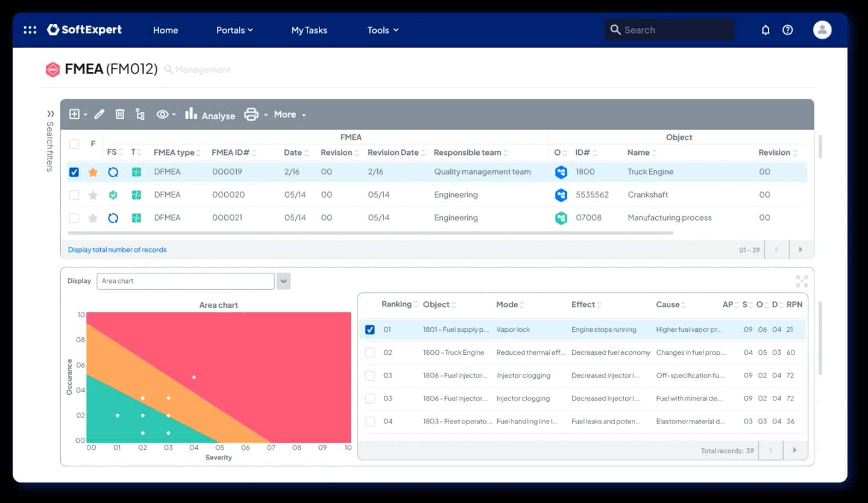Click Display total number of records link
Image resolution: width=868 pixels, height=503 pixels.
pos(117,249)
